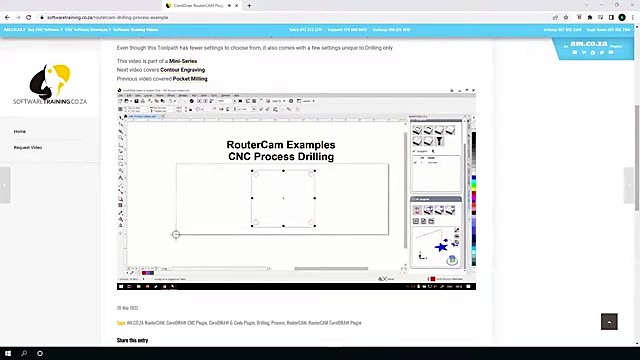
Task: Open the Extensions puzzle-piece menu
Action: tap(590, 18)
